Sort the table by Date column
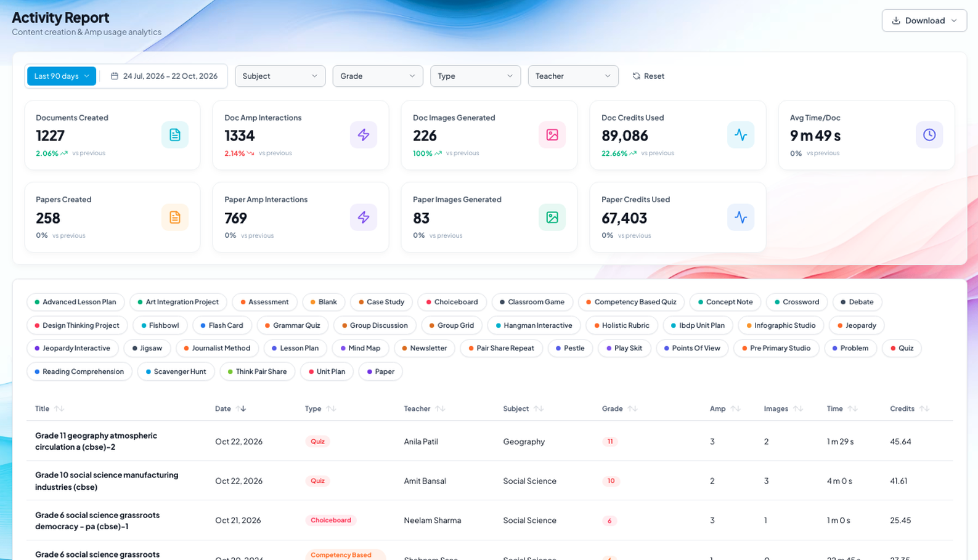 [x=241, y=408]
